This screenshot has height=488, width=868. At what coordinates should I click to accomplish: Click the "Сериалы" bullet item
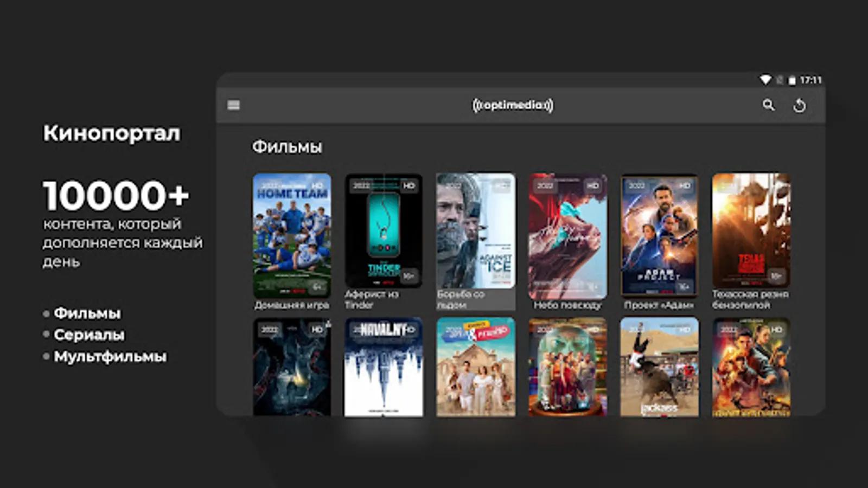[89, 335]
